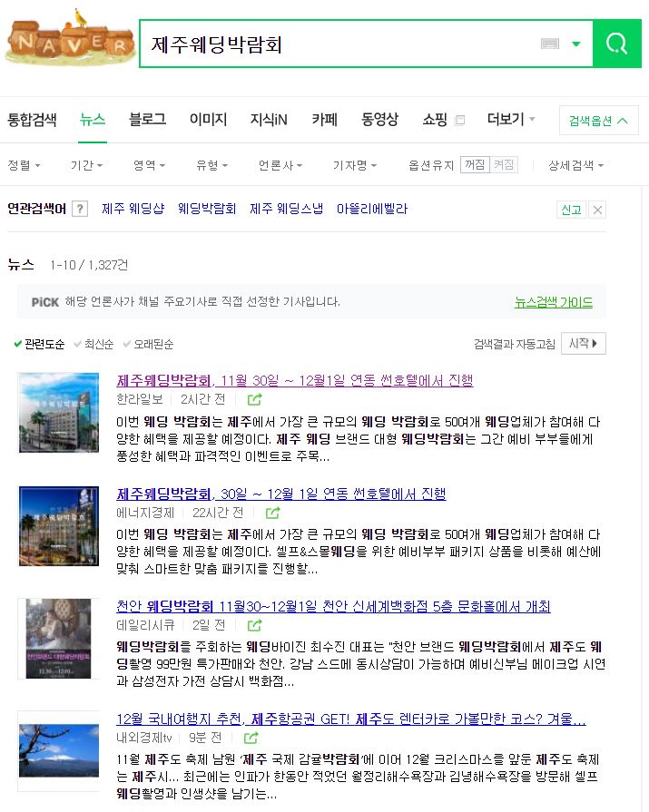Open the 기자명 filter dropdown

point(355,165)
